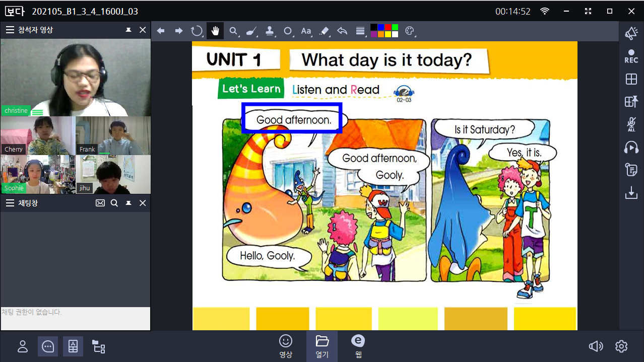Open the participant video panel menu
The width and height of the screenshot is (644, 362).
pos(10,30)
